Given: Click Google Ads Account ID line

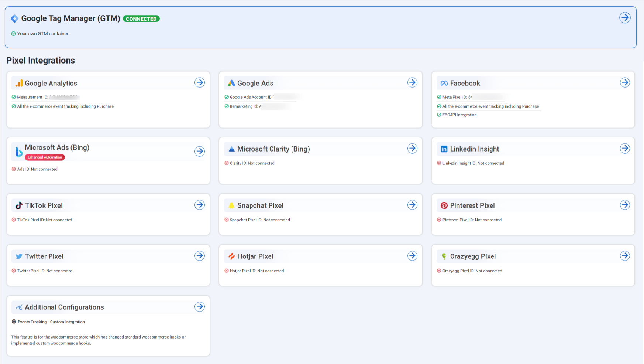Looking at the screenshot, I should (263, 97).
